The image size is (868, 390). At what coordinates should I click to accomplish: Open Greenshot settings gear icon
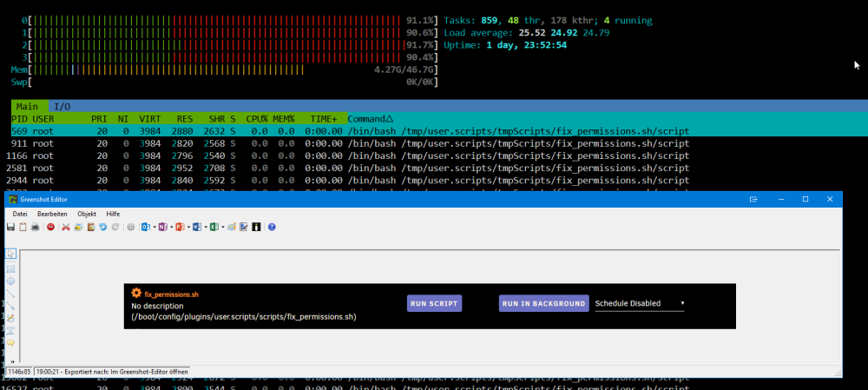[131, 227]
